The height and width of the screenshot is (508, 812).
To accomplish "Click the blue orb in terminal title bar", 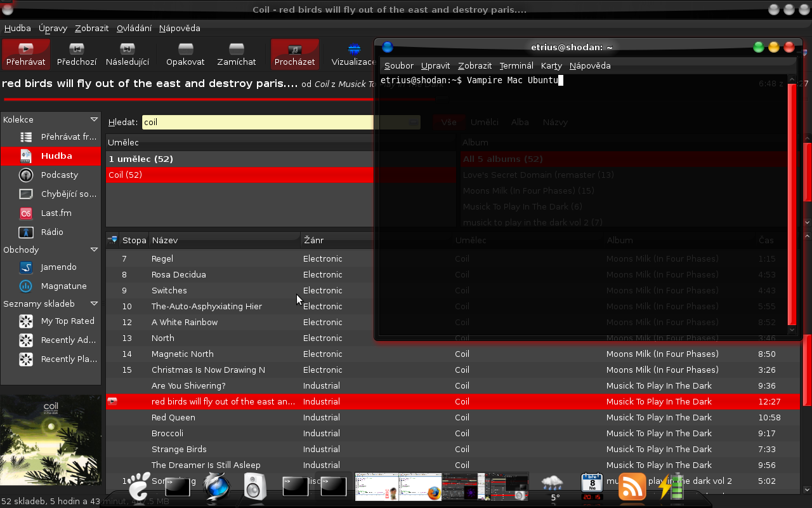I will click(x=388, y=47).
